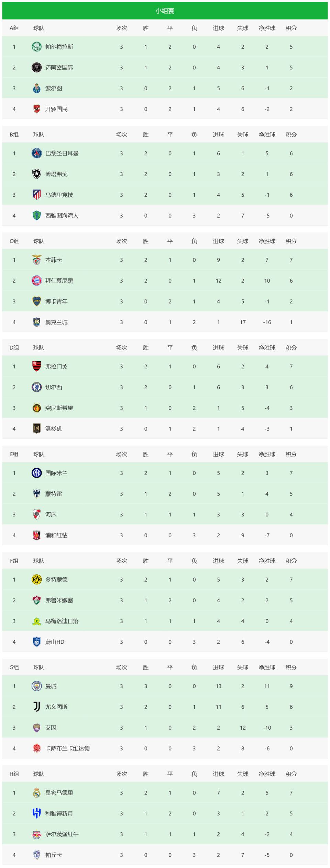The image size is (330, 868).
Task: Open the 马德里竞技 team link
Action: (x=59, y=195)
